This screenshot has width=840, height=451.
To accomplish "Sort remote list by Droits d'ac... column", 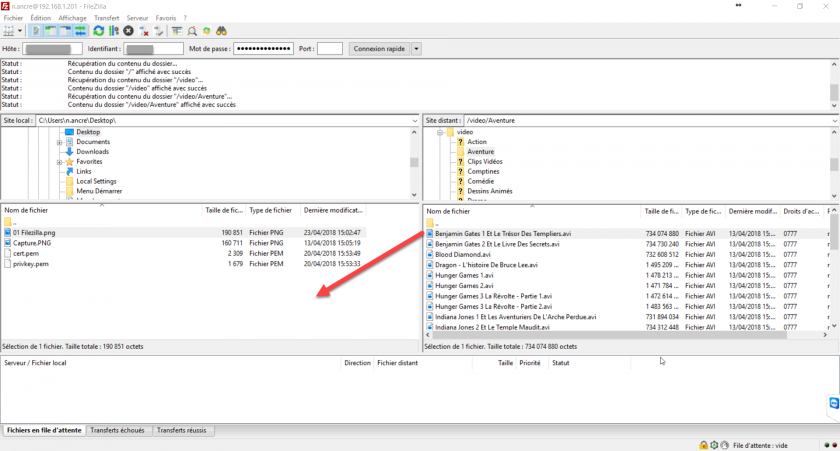I will click(801, 212).
